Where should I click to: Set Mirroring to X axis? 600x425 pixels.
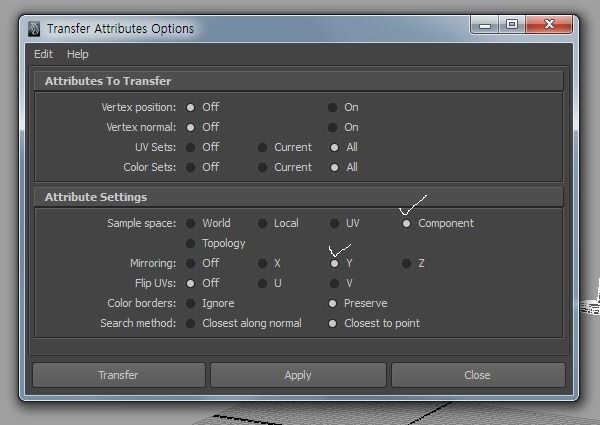(x=262, y=263)
